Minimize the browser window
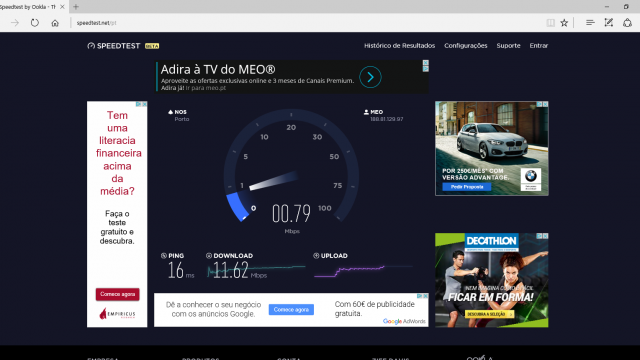Viewport: 640px width, 360px height. click(607, 7)
